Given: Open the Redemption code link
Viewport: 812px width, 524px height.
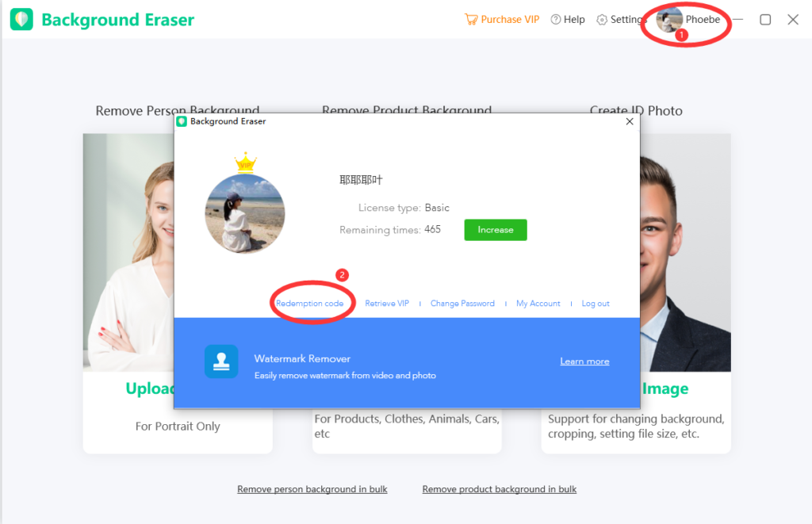Looking at the screenshot, I should point(309,304).
